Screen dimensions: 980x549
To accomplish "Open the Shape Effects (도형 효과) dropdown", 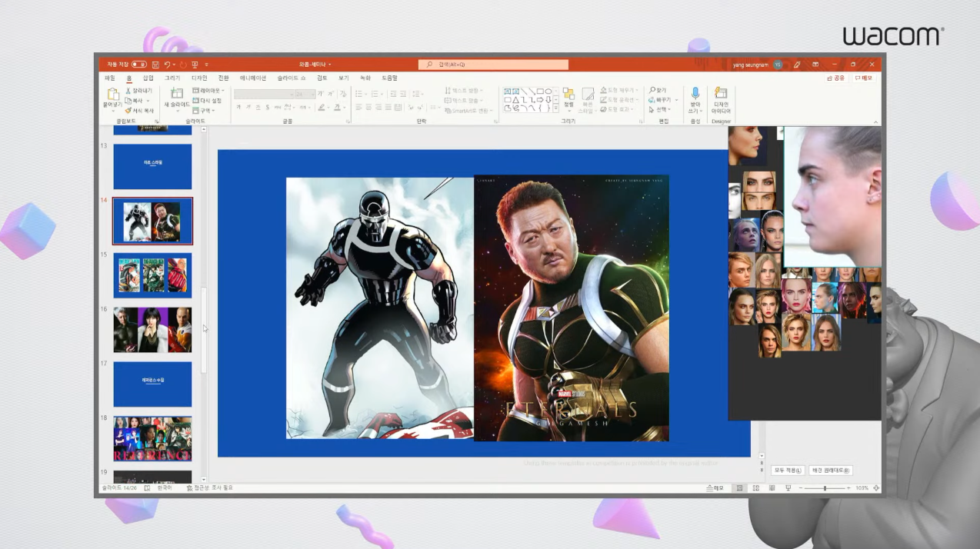I will pos(617,110).
